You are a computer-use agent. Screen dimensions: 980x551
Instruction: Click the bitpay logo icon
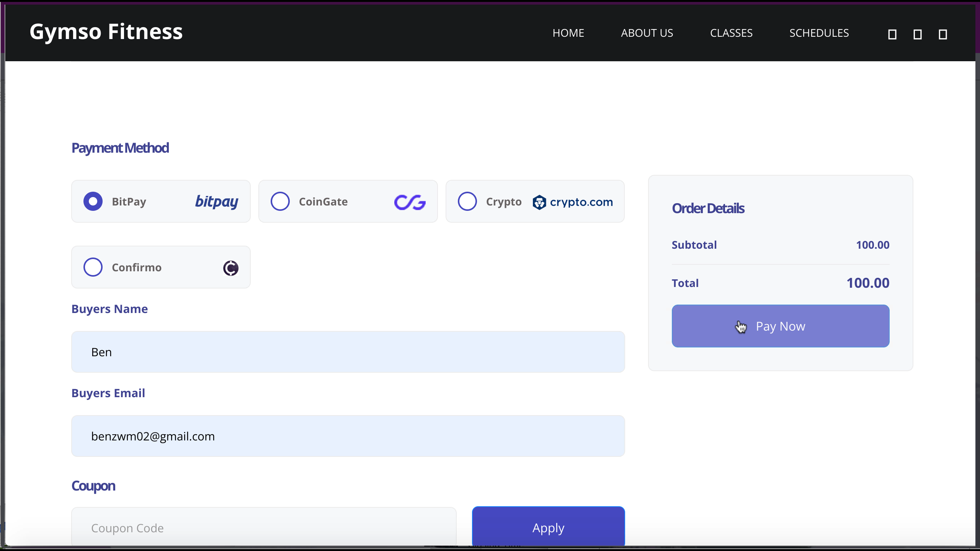(x=217, y=202)
